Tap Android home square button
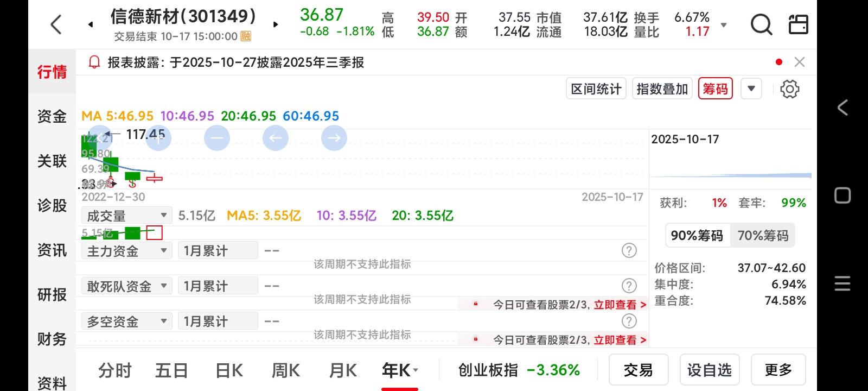Viewport: 868px width, 391px height. click(843, 195)
